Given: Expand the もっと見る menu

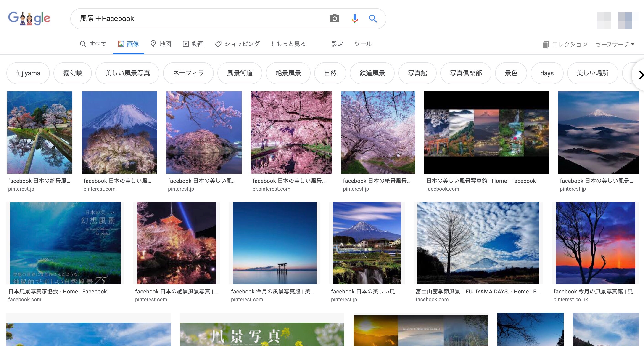Looking at the screenshot, I should tap(288, 44).
